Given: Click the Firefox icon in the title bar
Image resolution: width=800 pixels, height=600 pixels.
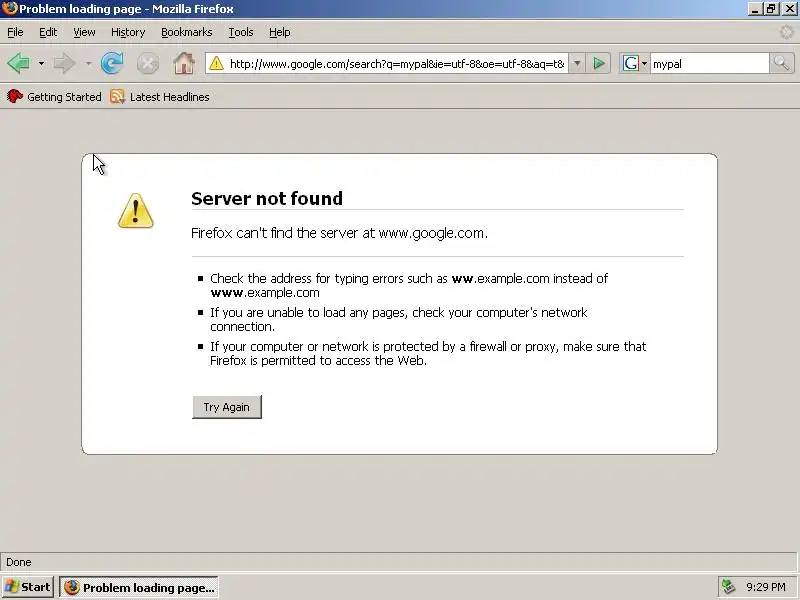Looking at the screenshot, I should pyautogui.click(x=9, y=9).
